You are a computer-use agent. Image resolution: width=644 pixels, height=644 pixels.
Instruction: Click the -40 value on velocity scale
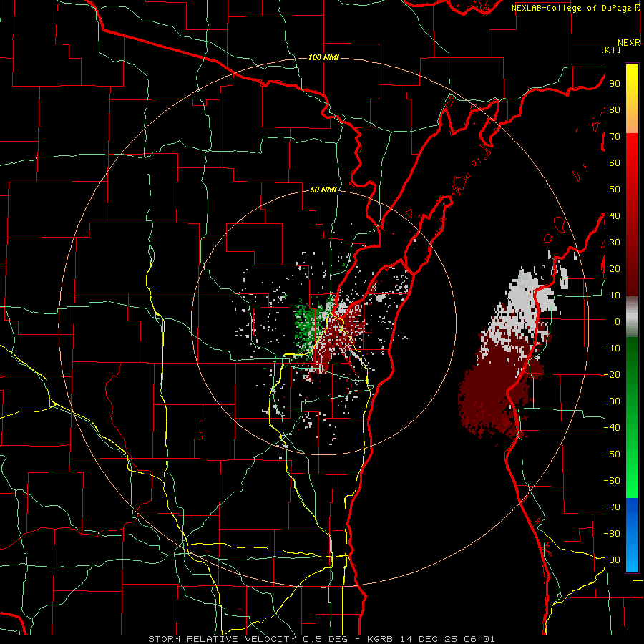point(612,428)
